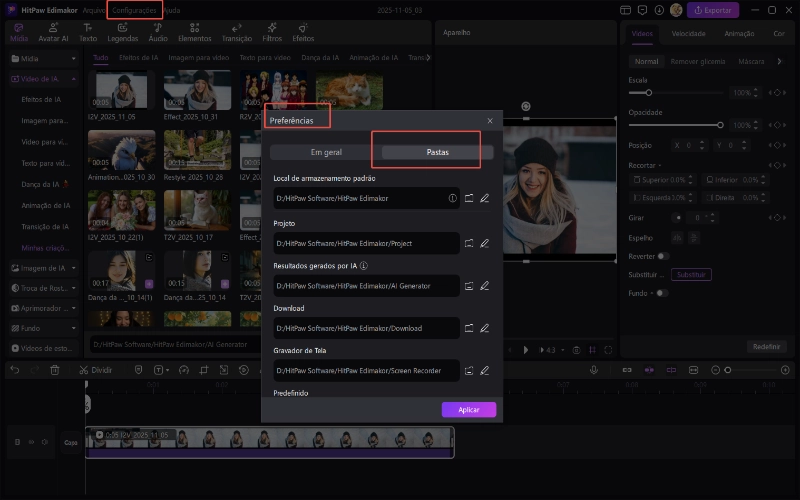The height and width of the screenshot is (500, 800).
Task: Expand the Imagem de IA section
Action: (75, 268)
